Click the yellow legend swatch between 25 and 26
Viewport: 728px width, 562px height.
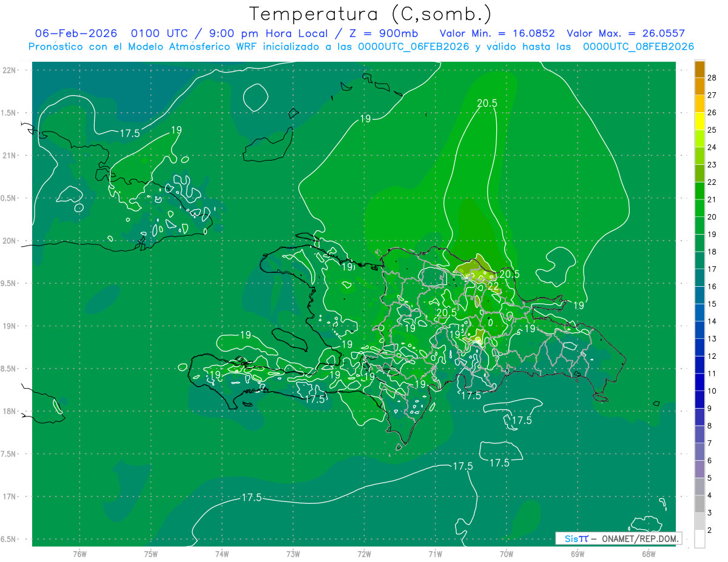point(699,121)
